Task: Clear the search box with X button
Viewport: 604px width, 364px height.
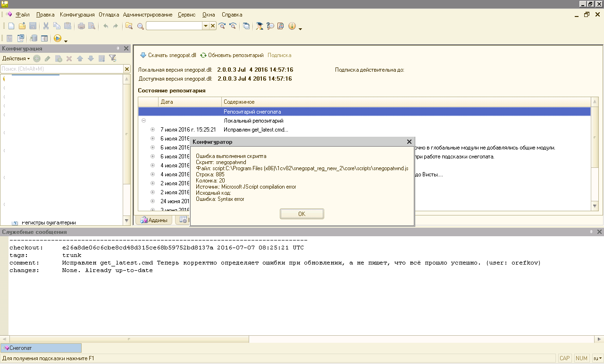Action: tap(213, 26)
